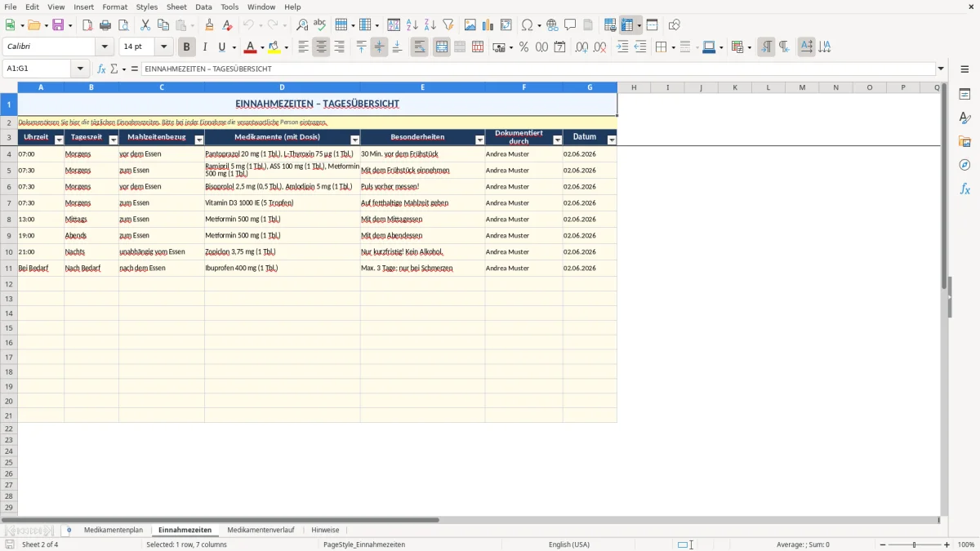Select column header H

634,87
